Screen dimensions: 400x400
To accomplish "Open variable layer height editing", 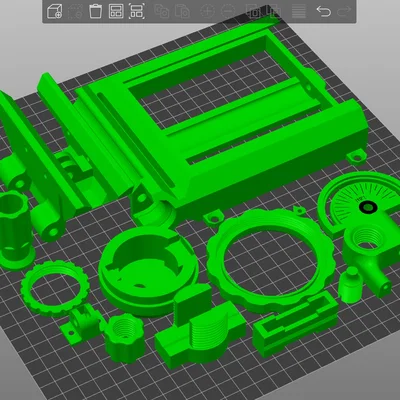I will (x=299, y=11).
